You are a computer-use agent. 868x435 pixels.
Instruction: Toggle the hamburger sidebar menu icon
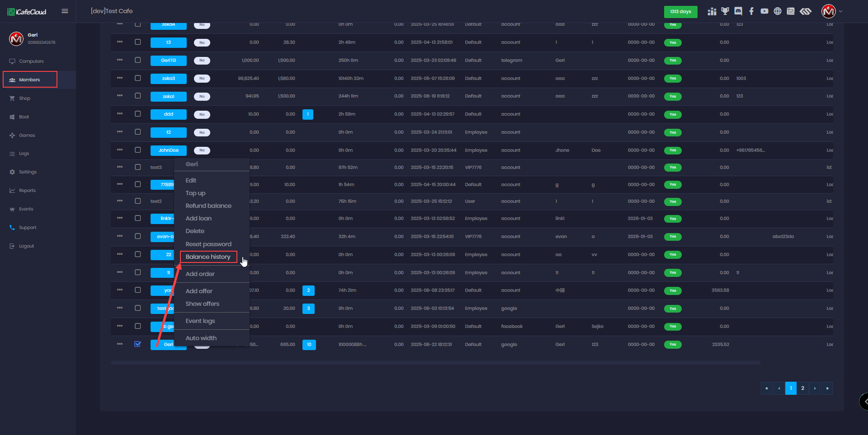pos(65,11)
